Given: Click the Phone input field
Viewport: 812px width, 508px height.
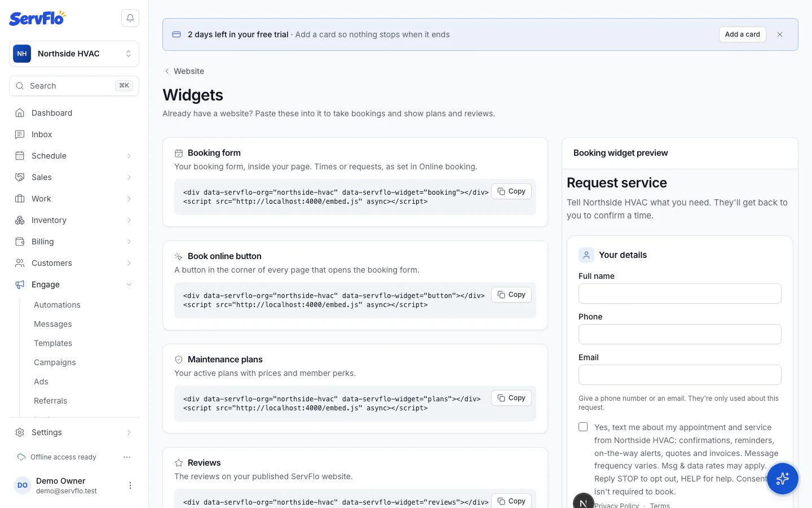Looking at the screenshot, I should click(680, 334).
